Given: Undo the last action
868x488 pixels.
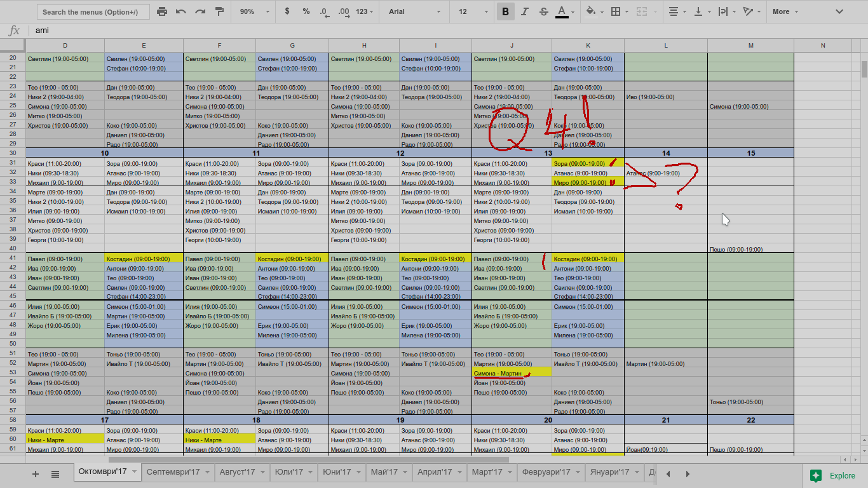Looking at the screenshot, I should [181, 11].
